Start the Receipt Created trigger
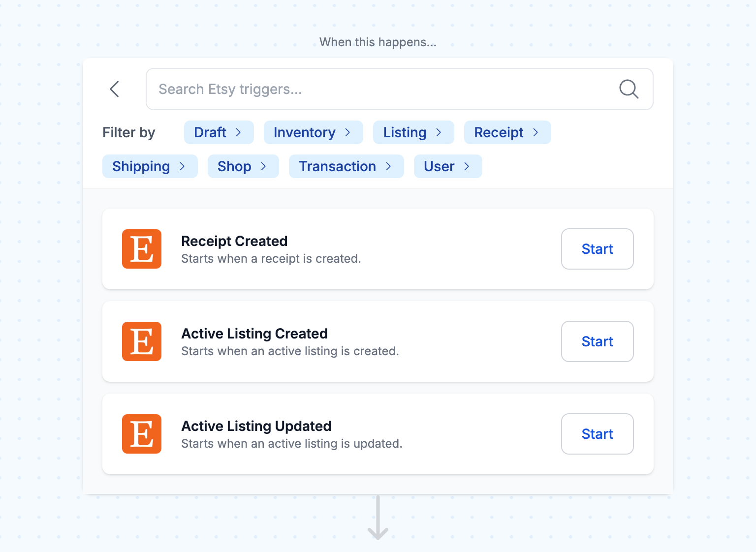756x552 pixels. 597,249
